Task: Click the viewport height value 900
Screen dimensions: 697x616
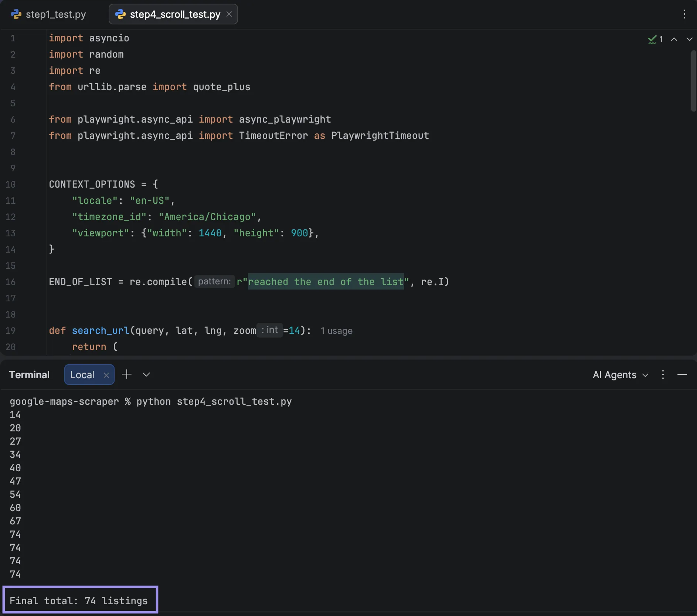Action: pyautogui.click(x=299, y=233)
